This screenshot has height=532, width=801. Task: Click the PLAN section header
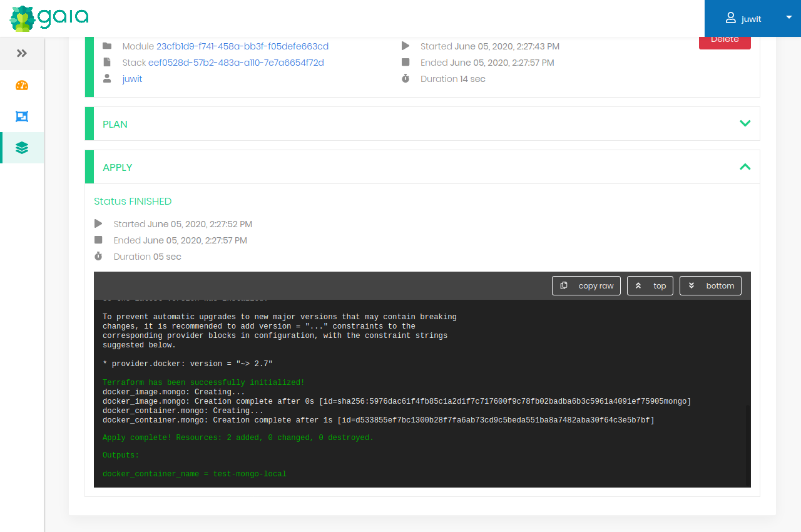[x=115, y=124]
